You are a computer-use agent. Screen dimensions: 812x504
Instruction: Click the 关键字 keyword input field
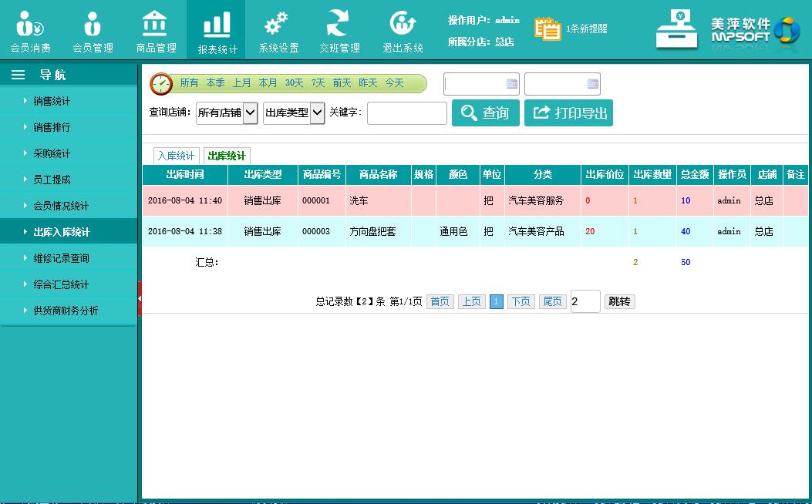click(406, 113)
